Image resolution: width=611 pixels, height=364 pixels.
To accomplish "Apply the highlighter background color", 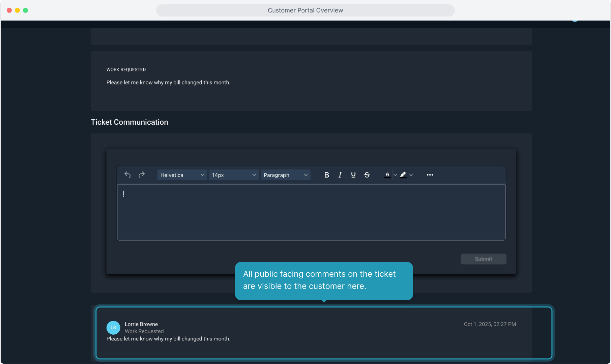I will point(403,175).
